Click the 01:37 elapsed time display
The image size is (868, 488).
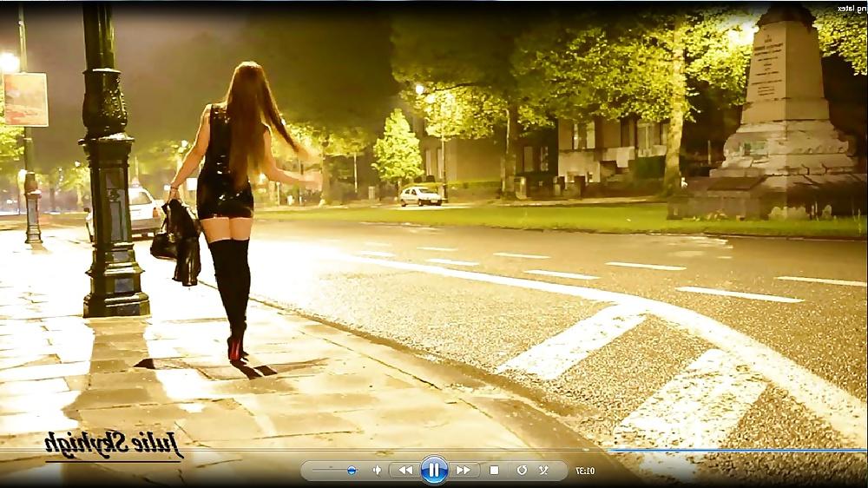pyautogui.click(x=585, y=471)
